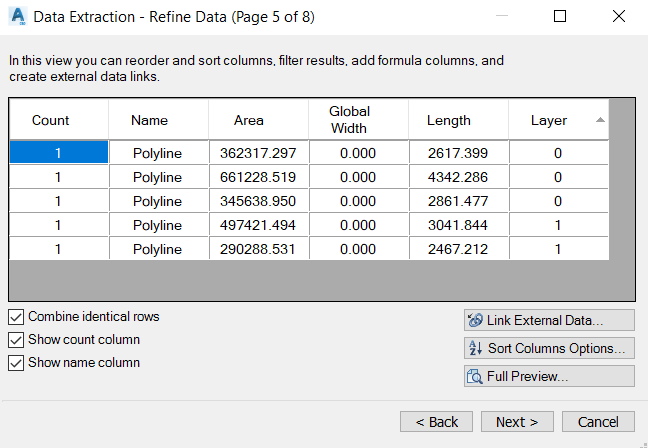Sort by the Count column header
648x448 pixels.
click(51, 120)
